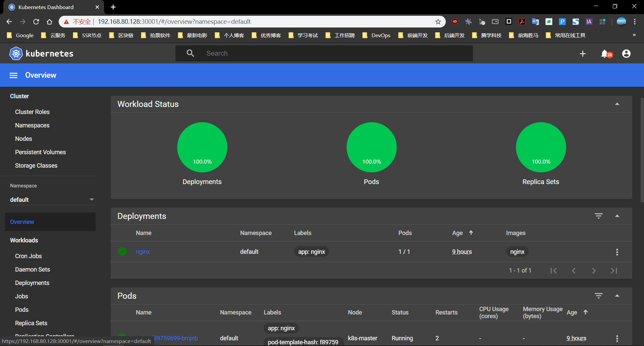Open Persistent Volumes page
Screen dimensions: 644x346
pyautogui.click(x=40, y=152)
